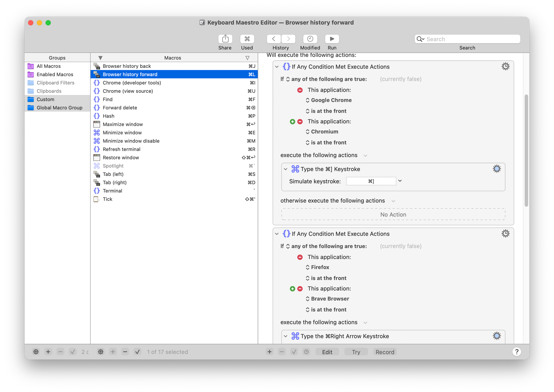This screenshot has width=554, height=392.
Task: Select the Clipboard Filters group
Action: (x=57, y=83)
